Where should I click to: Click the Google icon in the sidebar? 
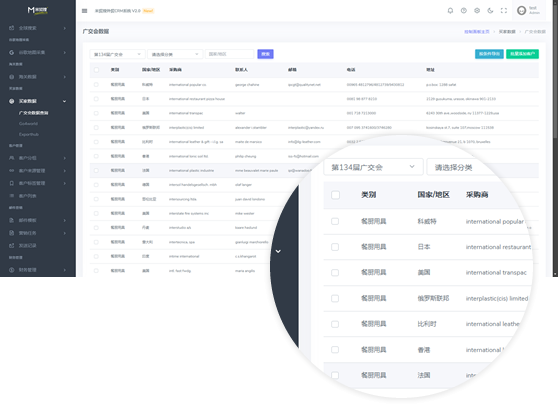(12, 52)
